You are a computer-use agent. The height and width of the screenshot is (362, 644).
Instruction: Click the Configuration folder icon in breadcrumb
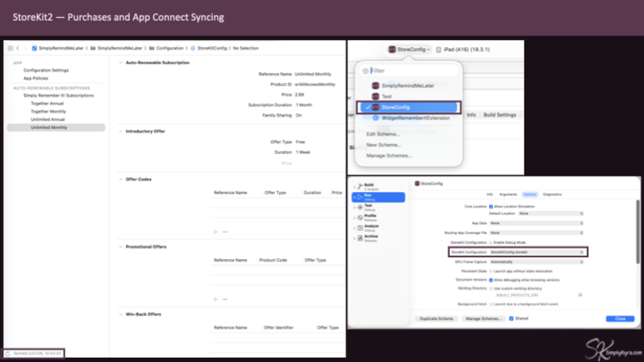click(151, 48)
